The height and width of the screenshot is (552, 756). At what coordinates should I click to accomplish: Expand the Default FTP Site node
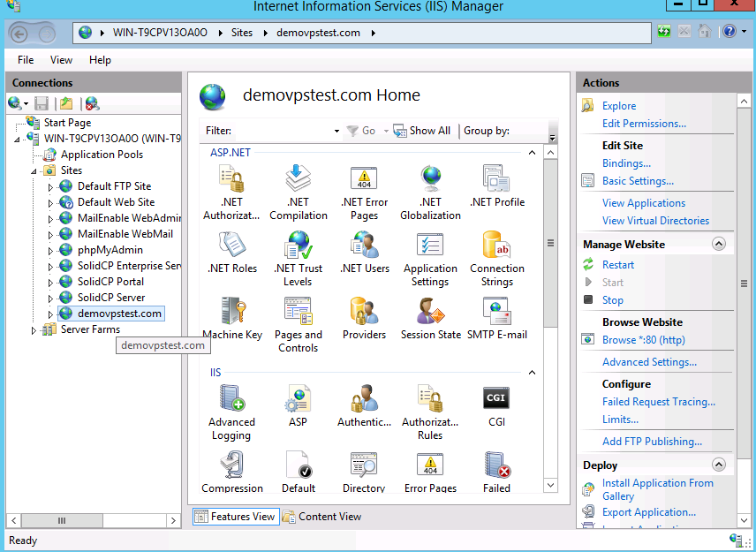[x=50, y=187]
